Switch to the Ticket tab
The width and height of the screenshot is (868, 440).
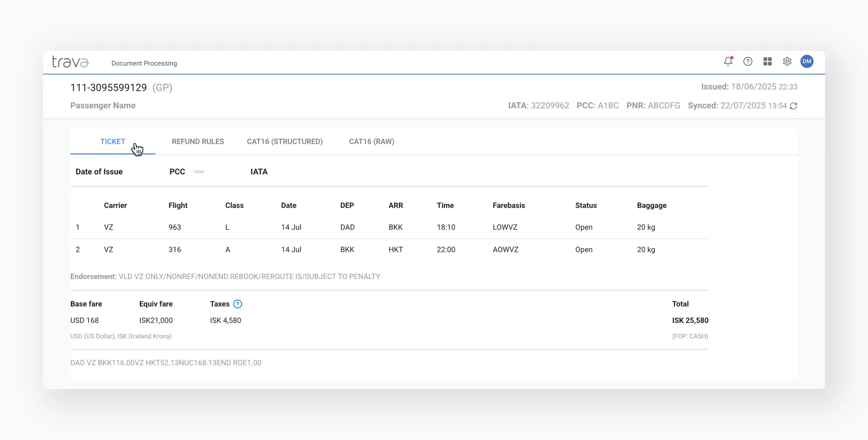113,141
